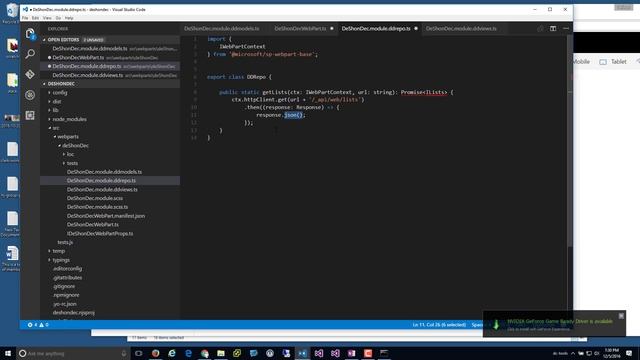Open the Action Center notification icon
The height and width of the screenshot is (360, 640).
pos(629,353)
